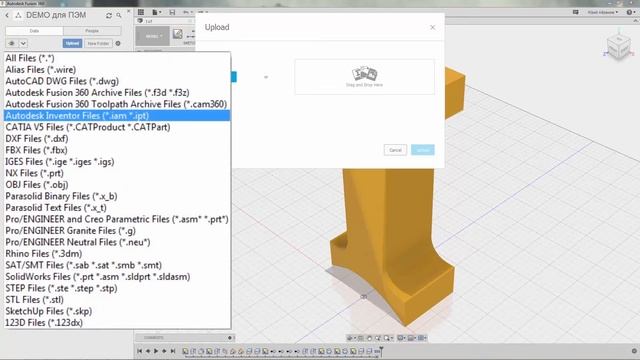Save the design with floppy icon
This screenshot has width=640, height=360.
(x=172, y=12)
